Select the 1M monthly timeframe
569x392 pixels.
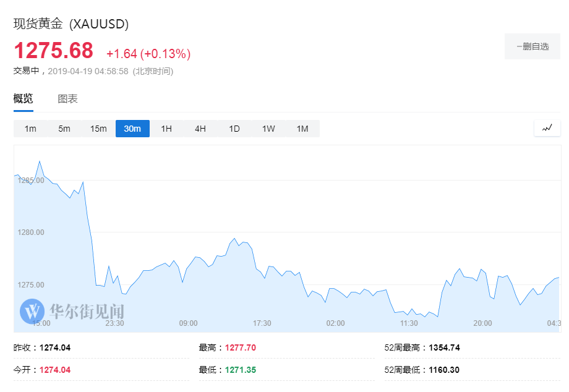pyautogui.click(x=302, y=128)
